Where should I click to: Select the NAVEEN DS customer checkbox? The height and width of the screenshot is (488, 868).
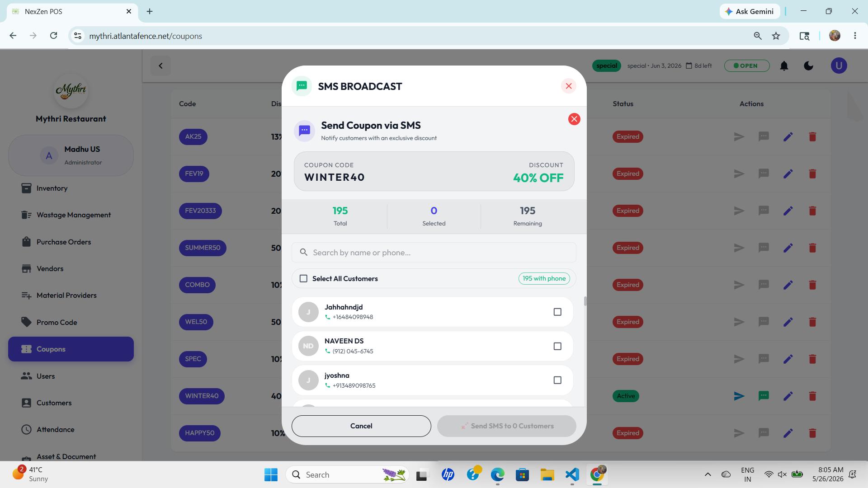pyautogui.click(x=557, y=346)
